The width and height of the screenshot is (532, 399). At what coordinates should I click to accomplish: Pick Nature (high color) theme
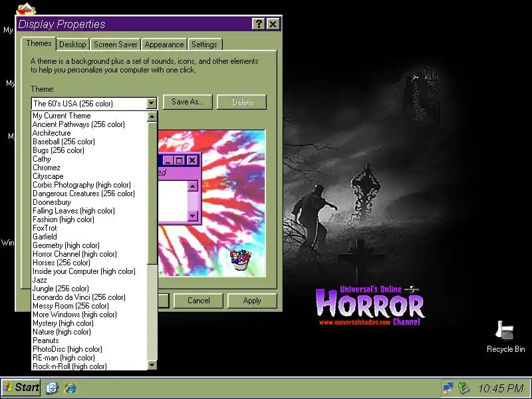coord(89,332)
